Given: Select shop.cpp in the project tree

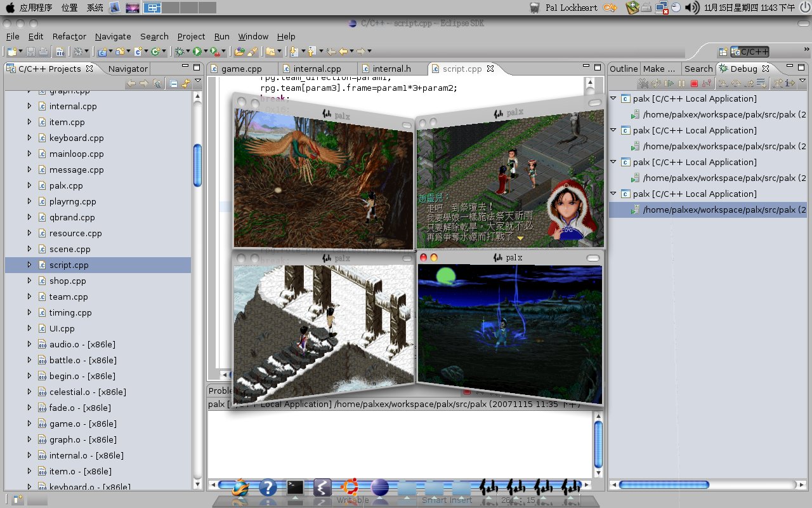Looking at the screenshot, I should click(x=67, y=281).
